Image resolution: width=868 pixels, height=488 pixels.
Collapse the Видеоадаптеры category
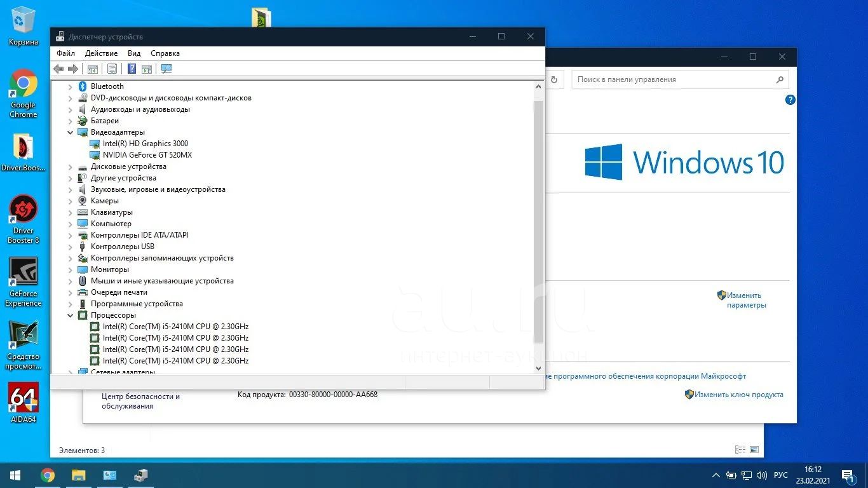point(71,132)
